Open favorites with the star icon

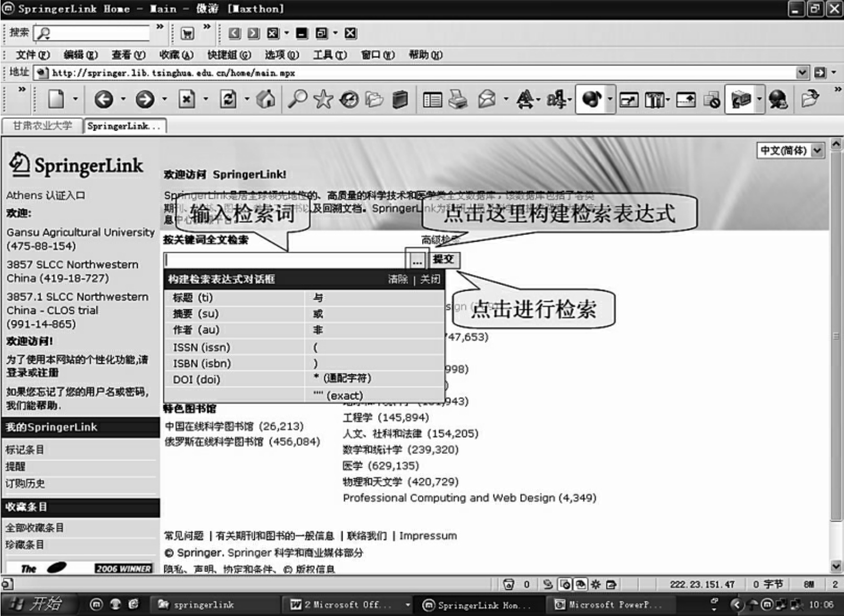323,99
